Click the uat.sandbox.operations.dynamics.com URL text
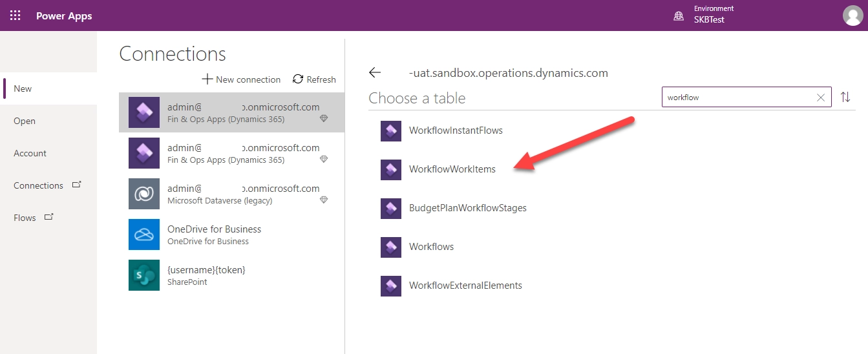The image size is (868, 354). pos(509,73)
